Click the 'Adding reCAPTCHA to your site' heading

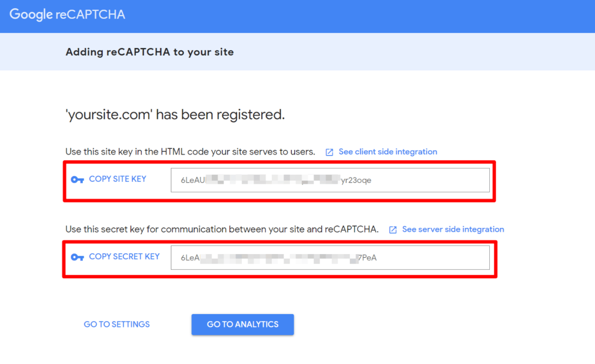pyautogui.click(x=149, y=52)
